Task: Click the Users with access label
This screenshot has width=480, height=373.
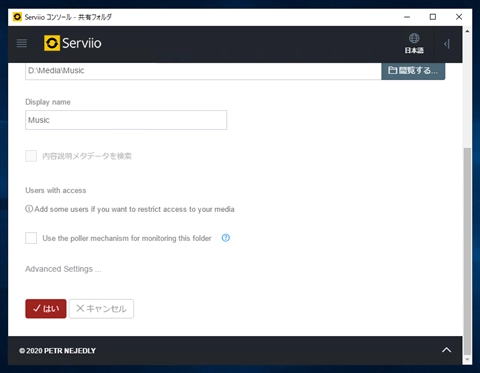Action: tap(56, 190)
